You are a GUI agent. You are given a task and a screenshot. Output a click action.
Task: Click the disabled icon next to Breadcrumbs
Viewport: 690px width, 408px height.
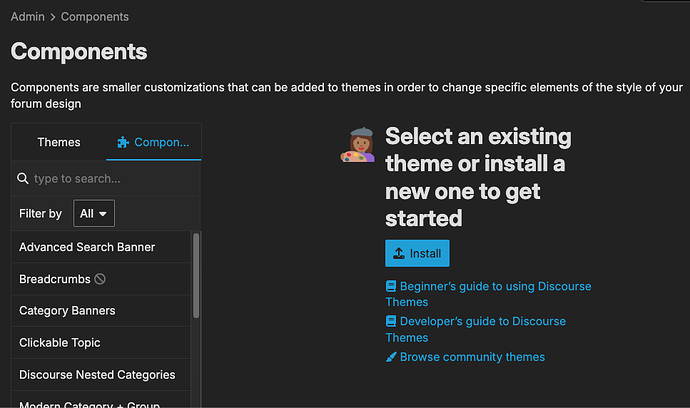tap(100, 279)
